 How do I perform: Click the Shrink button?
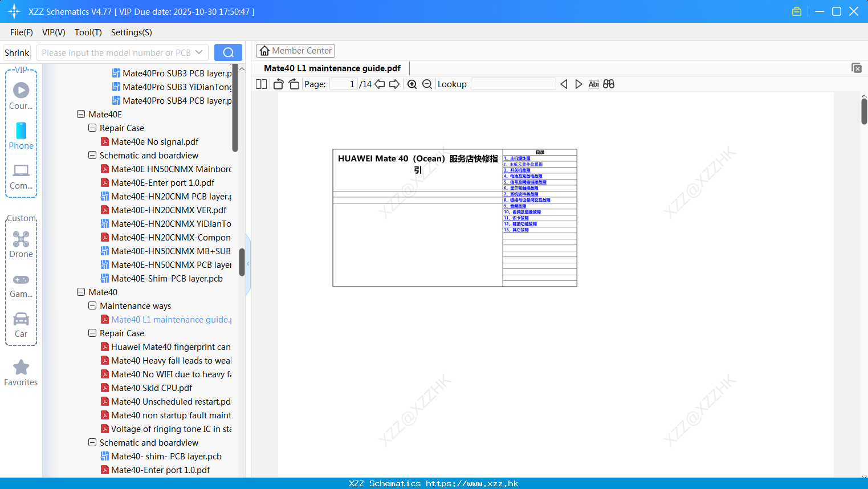(x=17, y=52)
